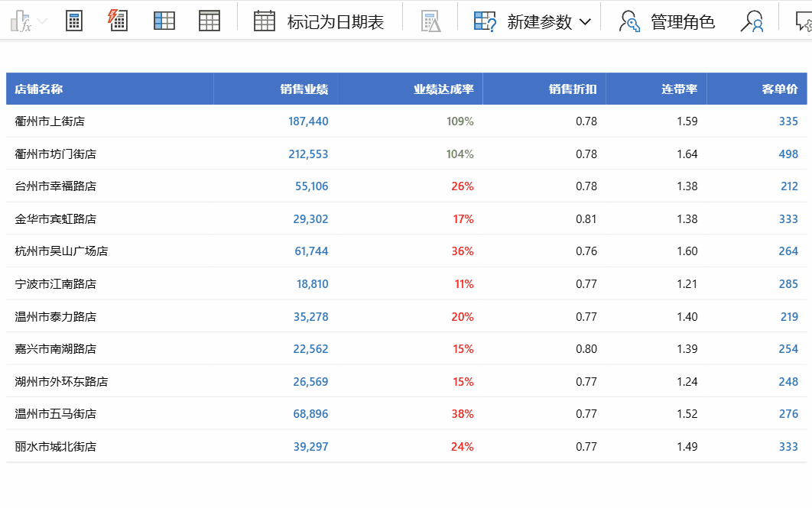The image size is (812, 508).
Task: Select the 丽水市城北街店 store name
Action: pyautogui.click(x=55, y=446)
